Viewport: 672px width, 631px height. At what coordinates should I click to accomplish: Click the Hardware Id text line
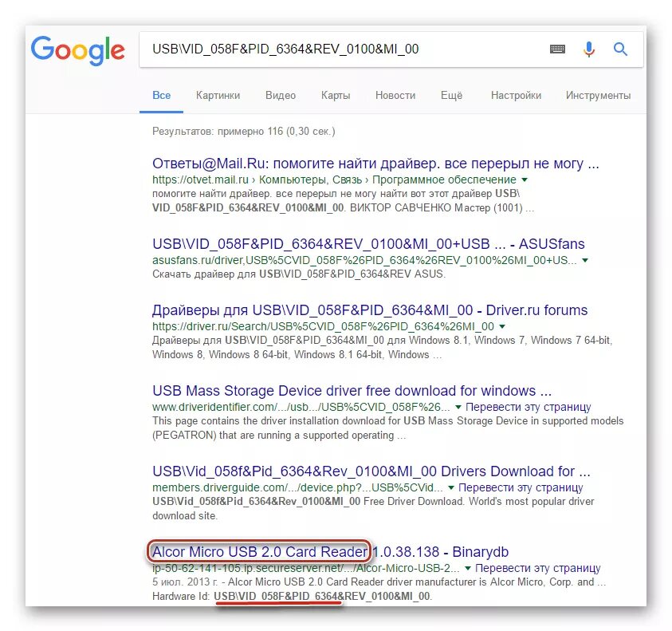(292, 596)
